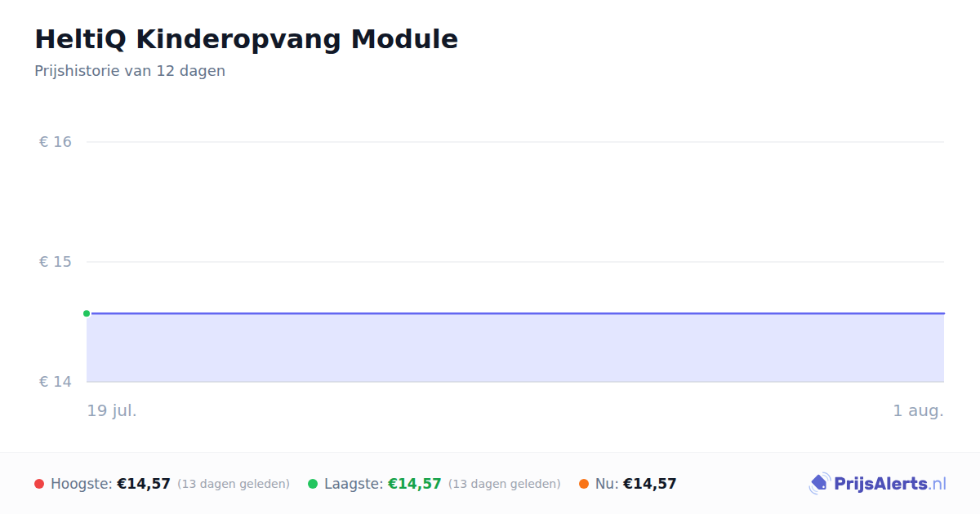Select the € 15 axis label
980x514 pixels.
pyautogui.click(x=56, y=262)
